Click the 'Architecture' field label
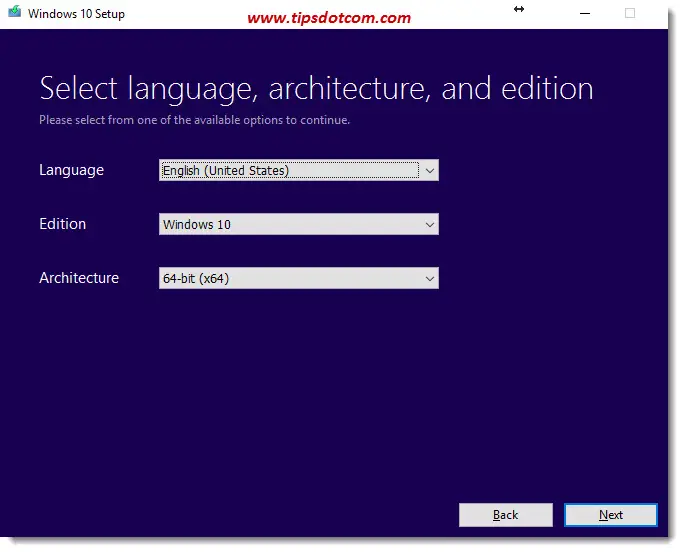The height and width of the screenshot is (552, 683). point(79,278)
